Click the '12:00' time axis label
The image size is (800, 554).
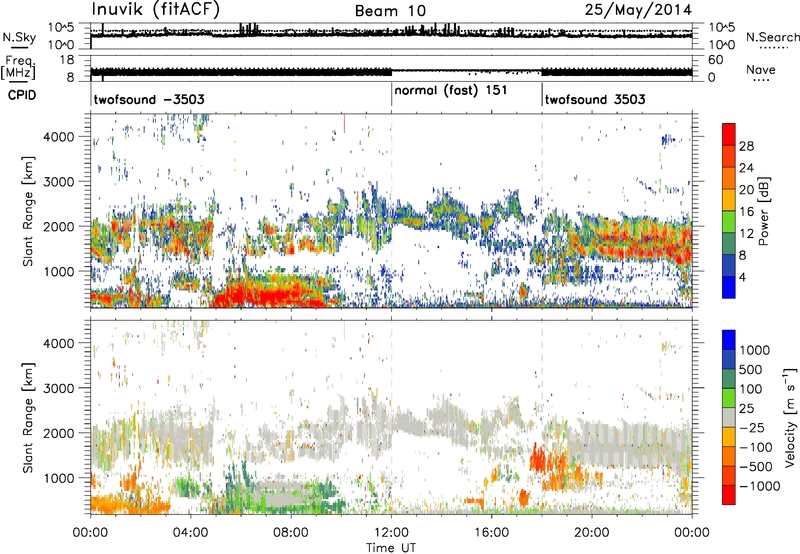click(x=391, y=533)
